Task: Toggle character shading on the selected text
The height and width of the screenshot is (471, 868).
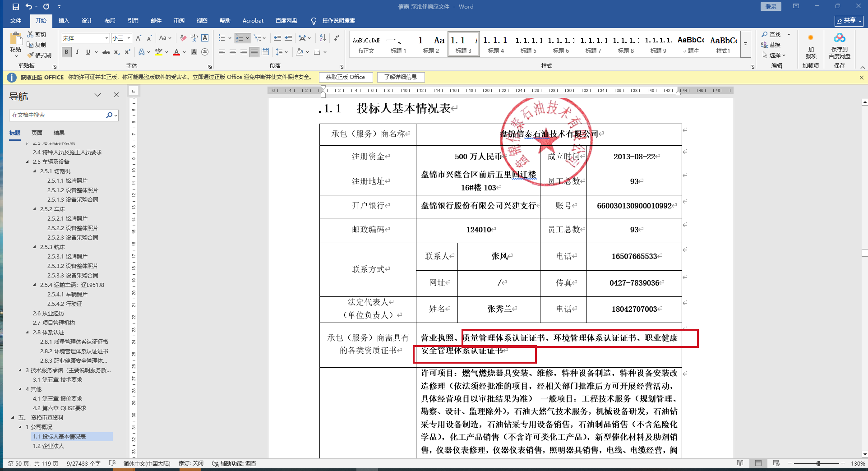Action: 194,52
